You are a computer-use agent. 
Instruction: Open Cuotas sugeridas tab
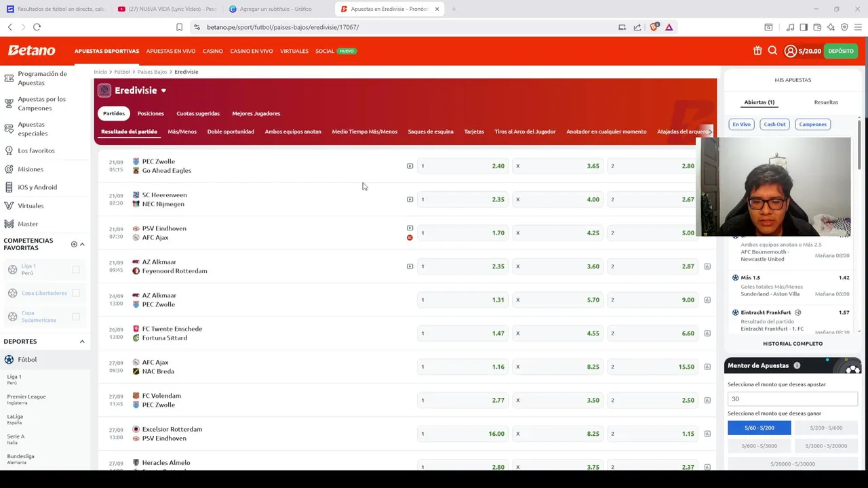(x=198, y=113)
